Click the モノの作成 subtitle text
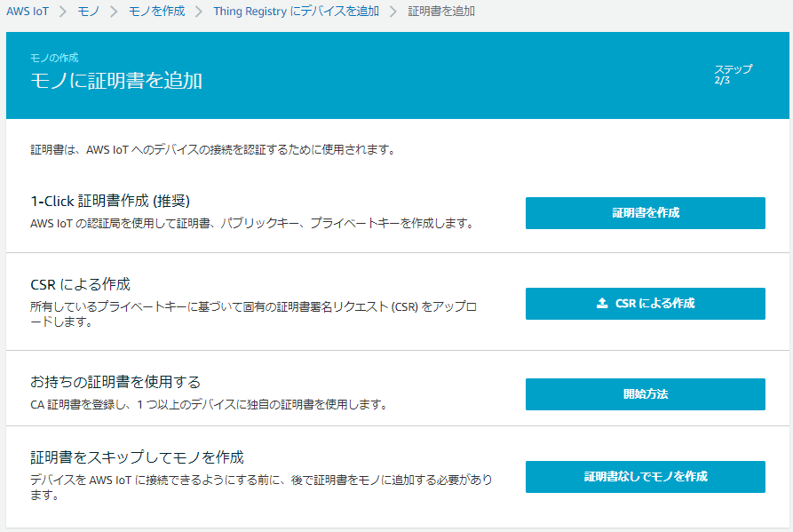This screenshot has width=793, height=532. coord(55,58)
